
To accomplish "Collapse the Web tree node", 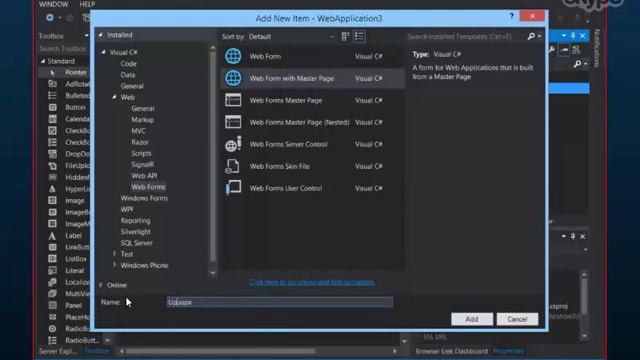I will tap(114, 97).
